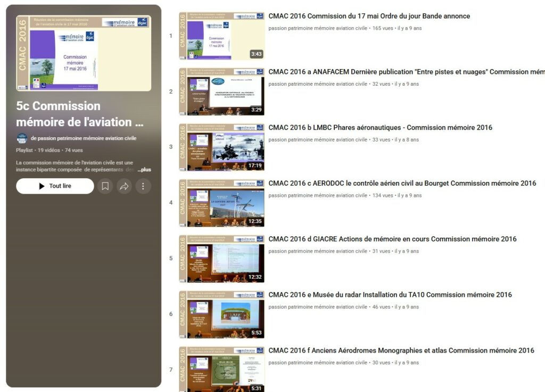Open video title Commission du 17 mai Ordre du jour
The height and width of the screenshot is (392, 545).
pyautogui.click(x=369, y=16)
